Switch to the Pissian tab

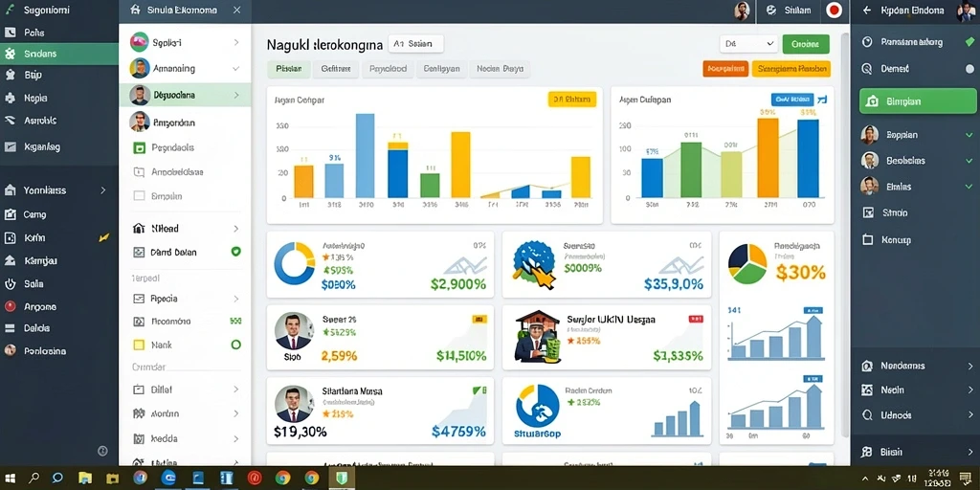(289, 69)
